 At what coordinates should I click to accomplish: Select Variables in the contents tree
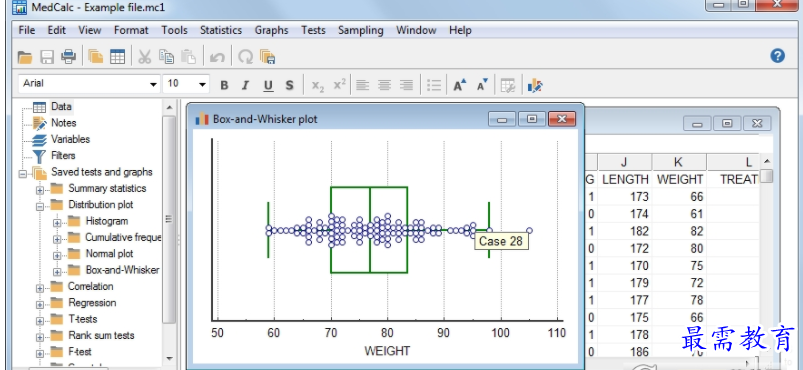(70, 139)
